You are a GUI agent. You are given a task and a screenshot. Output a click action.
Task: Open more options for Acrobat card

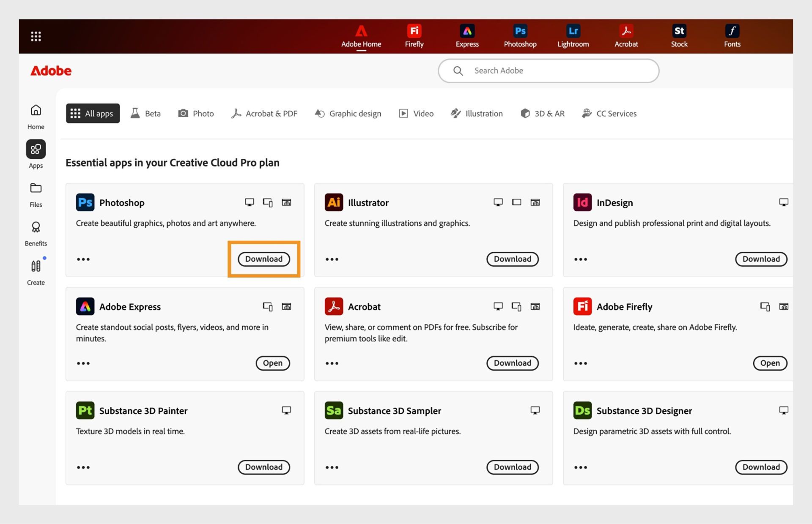pos(332,363)
